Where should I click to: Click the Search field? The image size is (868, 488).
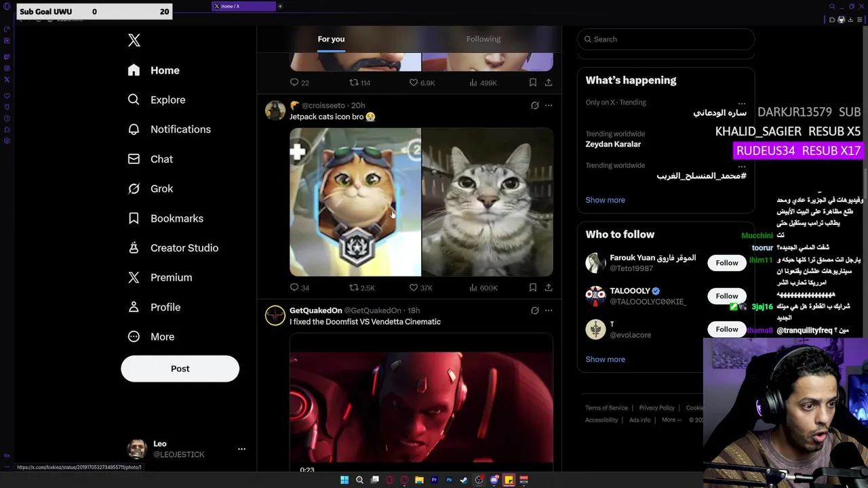[x=666, y=39]
